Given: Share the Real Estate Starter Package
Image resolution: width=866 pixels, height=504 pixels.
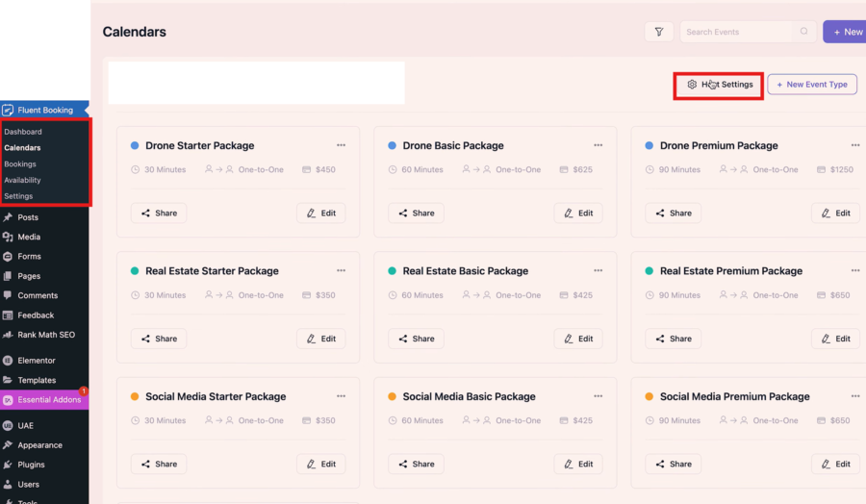Looking at the screenshot, I should pyautogui.click(x=159, y=339).
